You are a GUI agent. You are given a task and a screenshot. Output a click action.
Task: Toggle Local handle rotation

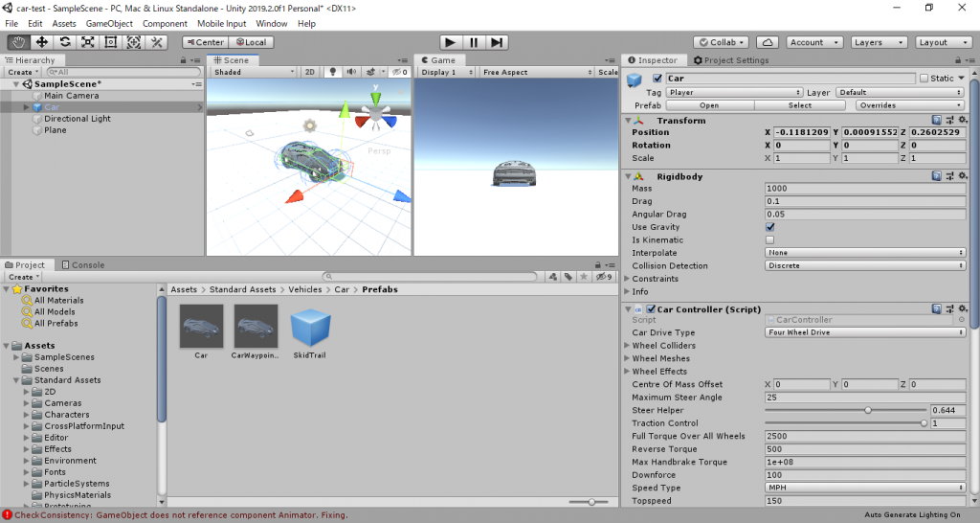point(252,42)
